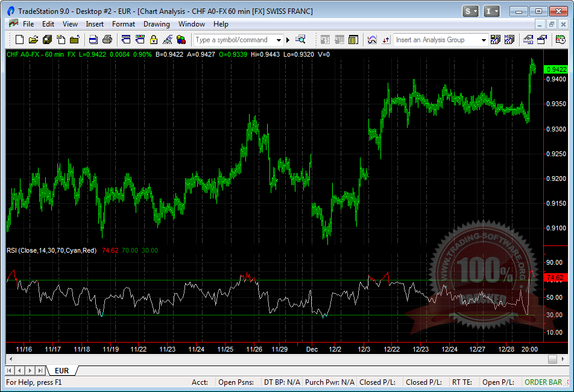Open the Insert menu
Screen dimensions: 574x392
point(95,24)
